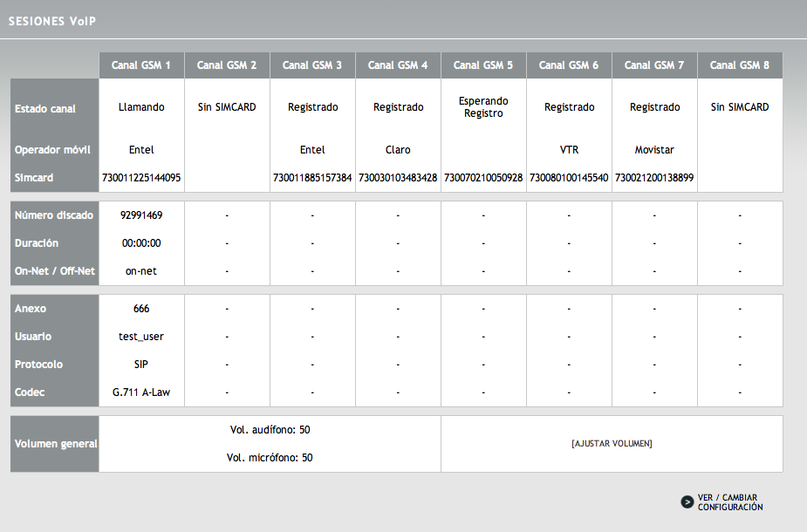This screenshot has width=807, height=532.
Task: Click the Protocolo row label
Action: coord(38,364)
